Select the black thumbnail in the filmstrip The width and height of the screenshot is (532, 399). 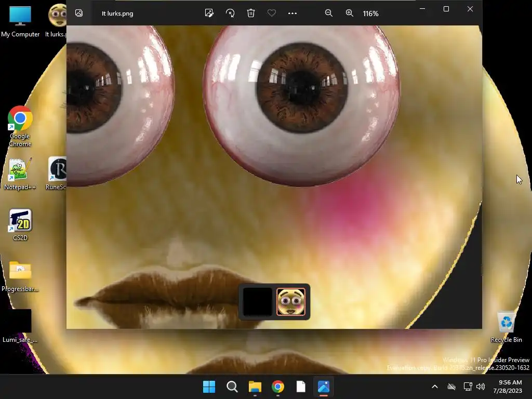click(x=258, y=302)
